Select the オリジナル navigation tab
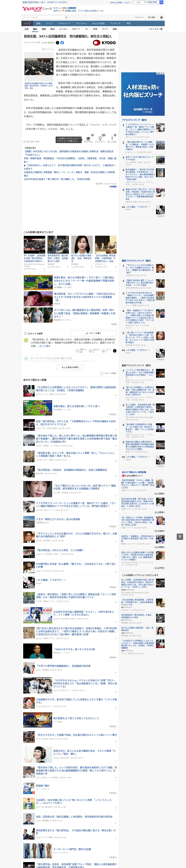 click(81, 24)
